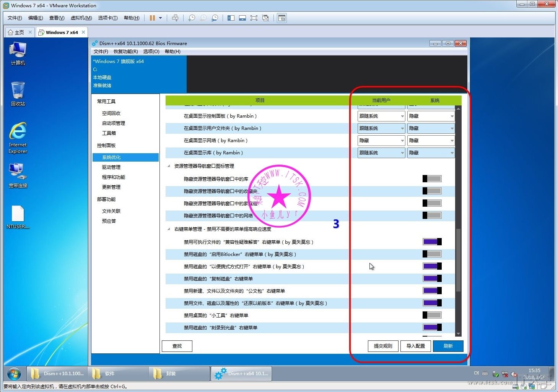The width and height of the screenshot is (558, 392).
Task: Collapse the 资源管理器导航窗口图标管理 group
Action: click(169, 166)
